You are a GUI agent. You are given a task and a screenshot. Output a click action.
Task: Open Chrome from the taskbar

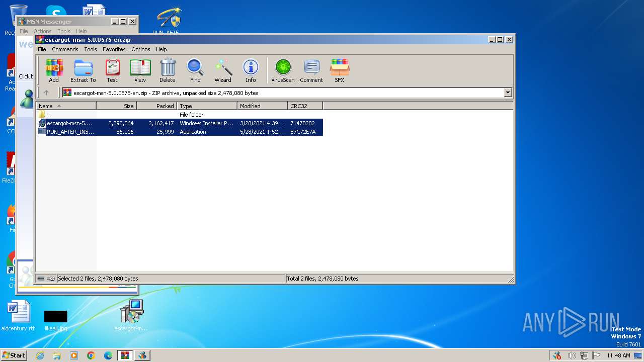point(91,355)
